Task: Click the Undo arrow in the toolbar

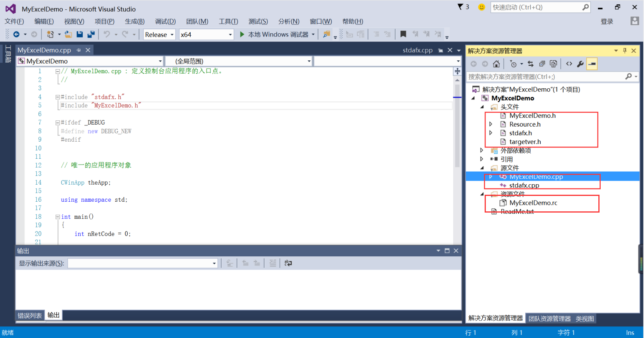Action: [x=107, y=34]
